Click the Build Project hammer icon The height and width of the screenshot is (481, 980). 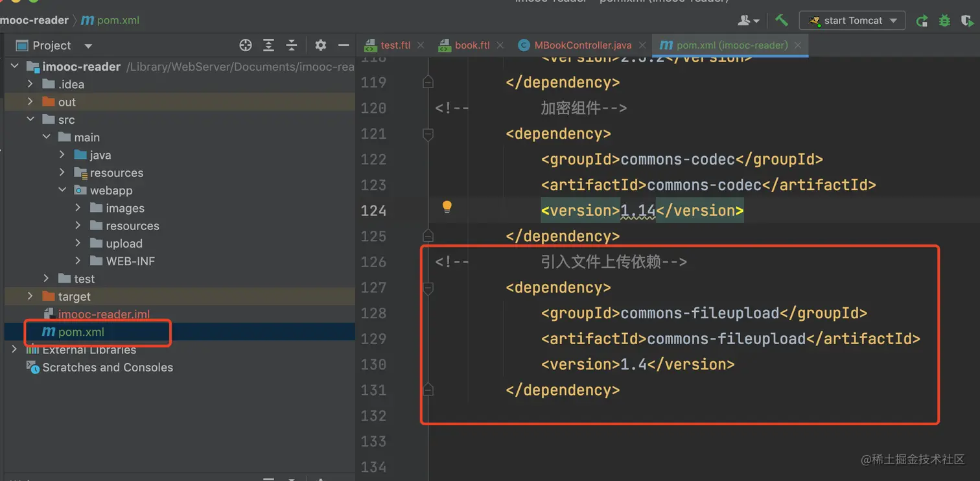(x=782, y=20)
